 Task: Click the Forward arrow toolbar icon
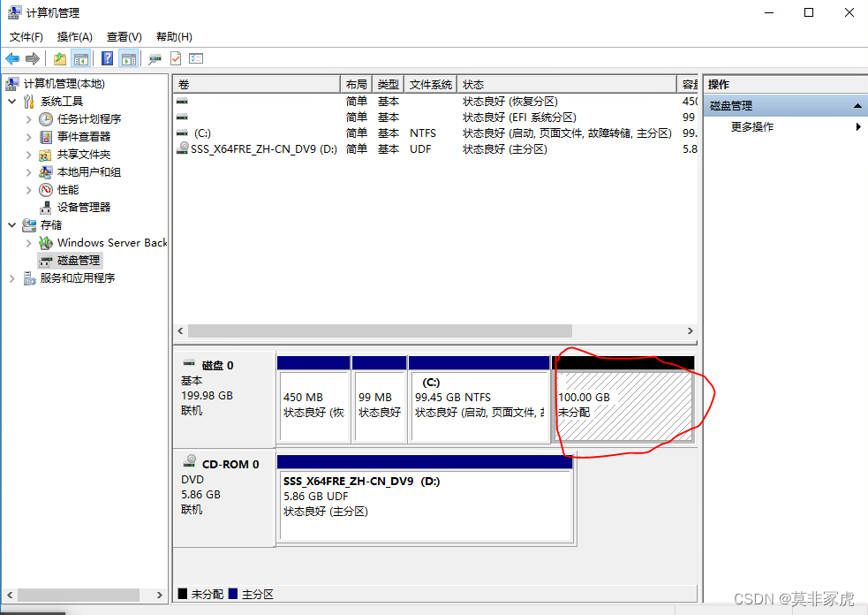pos(33,58)
